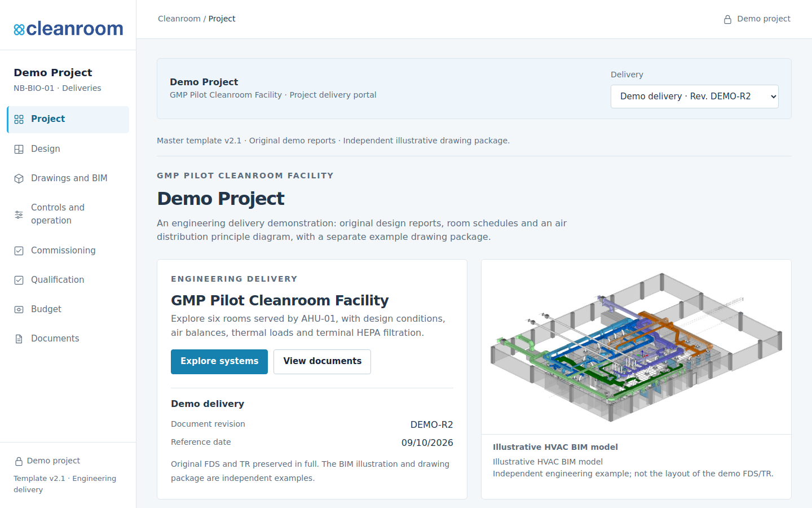812x508 pixels.
Task: Click the Drawings and BIM cube icon
Action: click(x=19, y=178)
